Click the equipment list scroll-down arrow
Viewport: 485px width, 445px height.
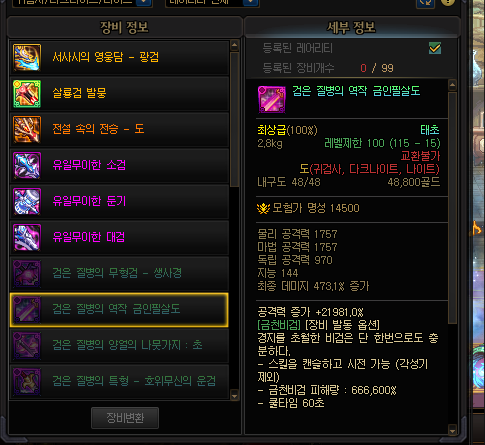234,396
